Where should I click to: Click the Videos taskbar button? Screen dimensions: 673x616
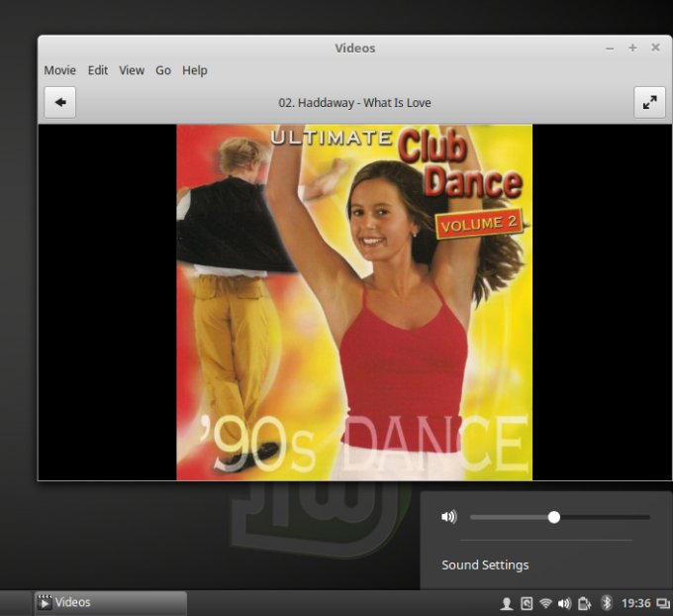111,603
